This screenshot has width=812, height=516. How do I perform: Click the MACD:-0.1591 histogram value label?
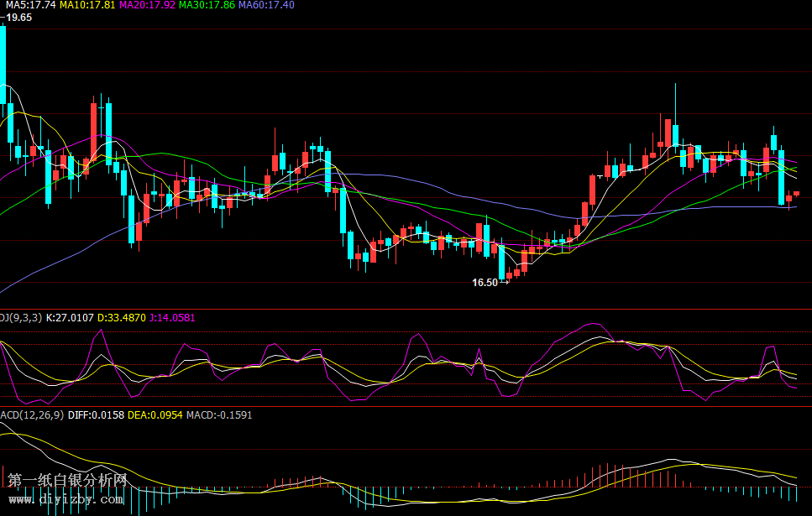click(x=219, y=414)
